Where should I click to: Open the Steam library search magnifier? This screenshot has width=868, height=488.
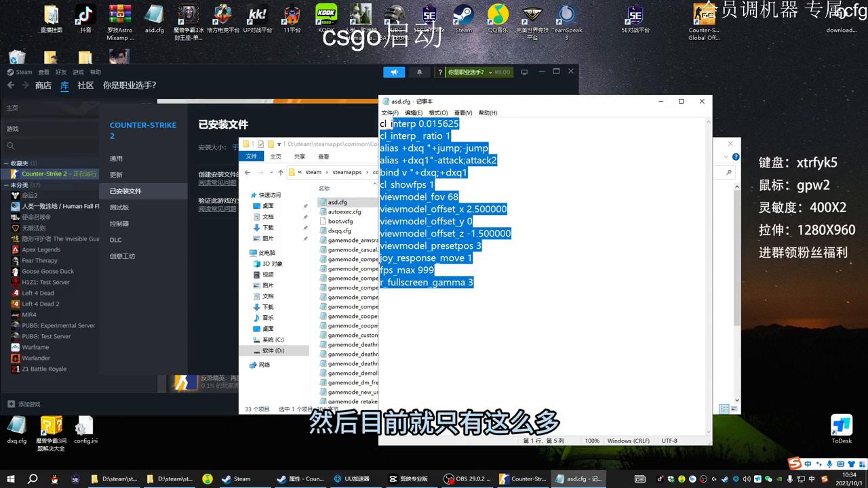10,146
